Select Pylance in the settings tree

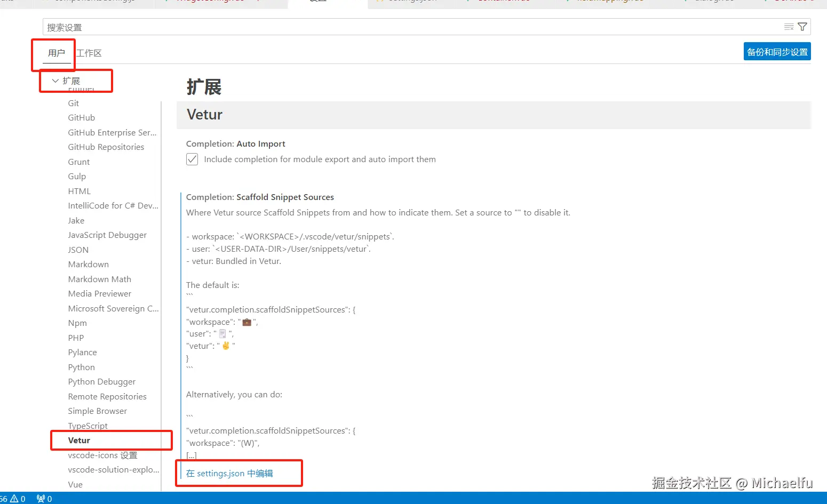click(x=83, y=353)
